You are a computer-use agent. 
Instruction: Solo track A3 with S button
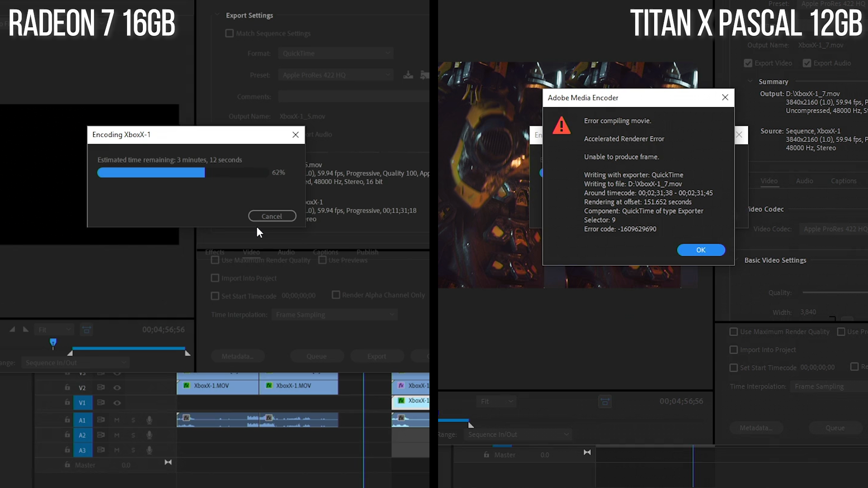[x=133, y=450]
